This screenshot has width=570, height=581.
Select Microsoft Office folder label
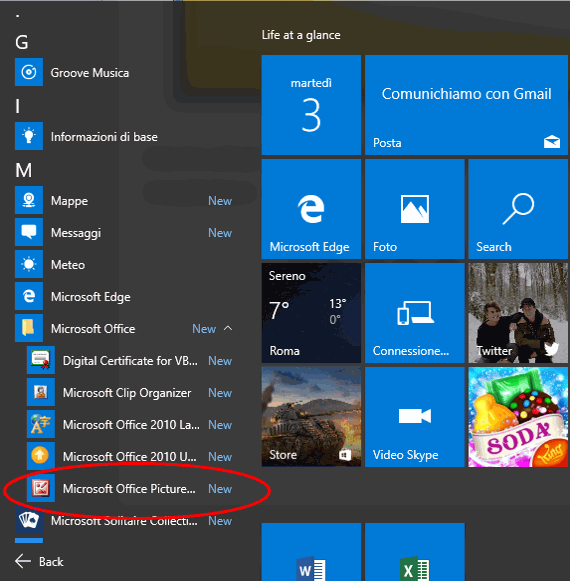[93, 329]
